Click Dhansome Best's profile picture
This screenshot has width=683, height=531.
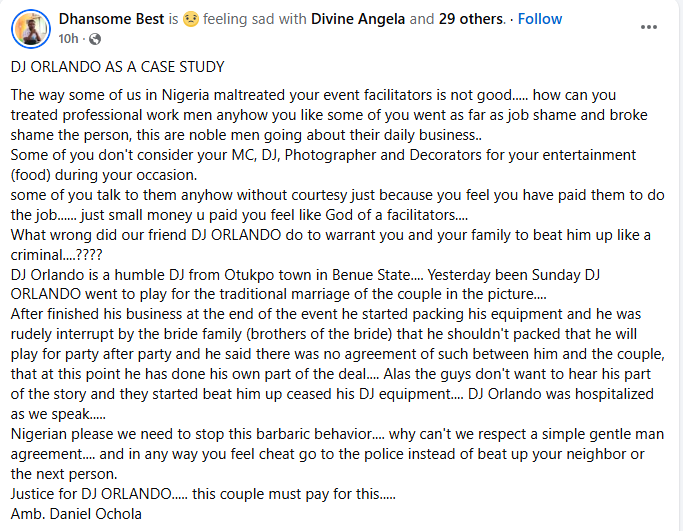point(29,29)
